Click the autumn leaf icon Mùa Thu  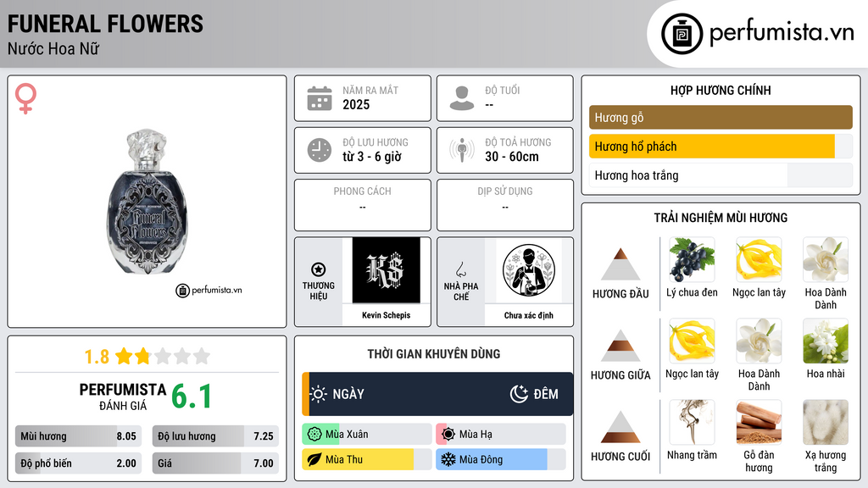(314, 459)
